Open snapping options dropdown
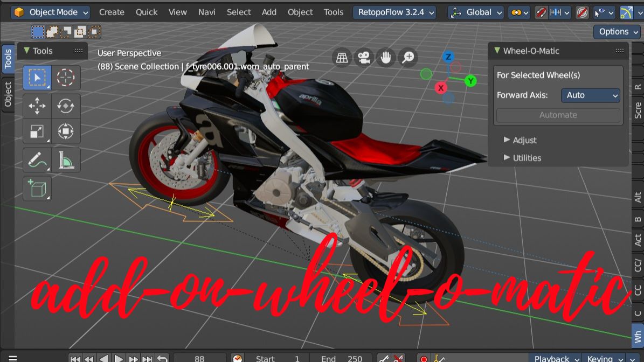This screenshot has width=644, height=362. pos(559,13)
